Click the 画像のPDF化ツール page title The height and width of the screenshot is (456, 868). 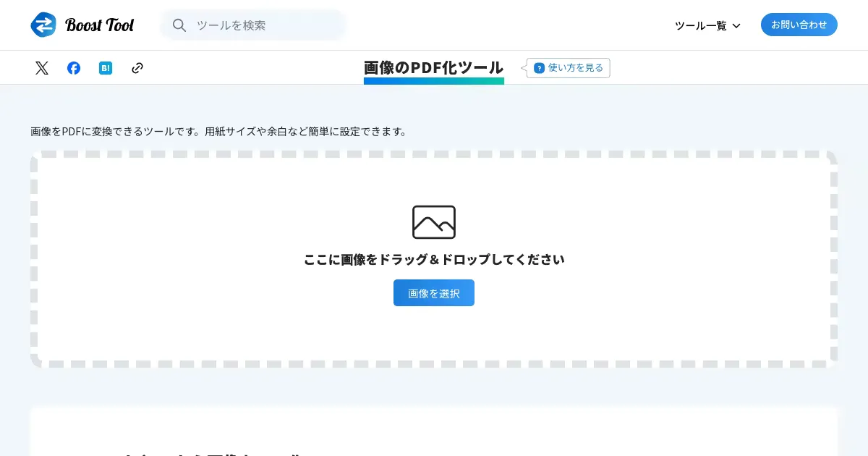point(434,67)
